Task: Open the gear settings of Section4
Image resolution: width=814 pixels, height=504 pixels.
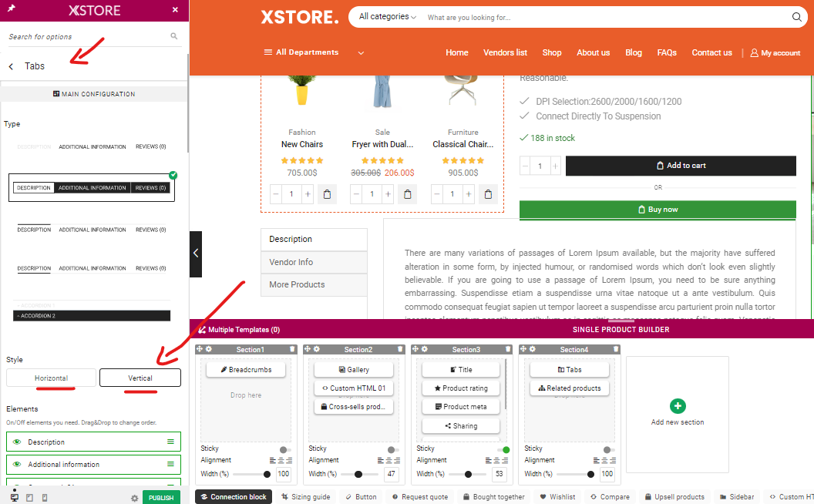Action: tap(533, 349)
